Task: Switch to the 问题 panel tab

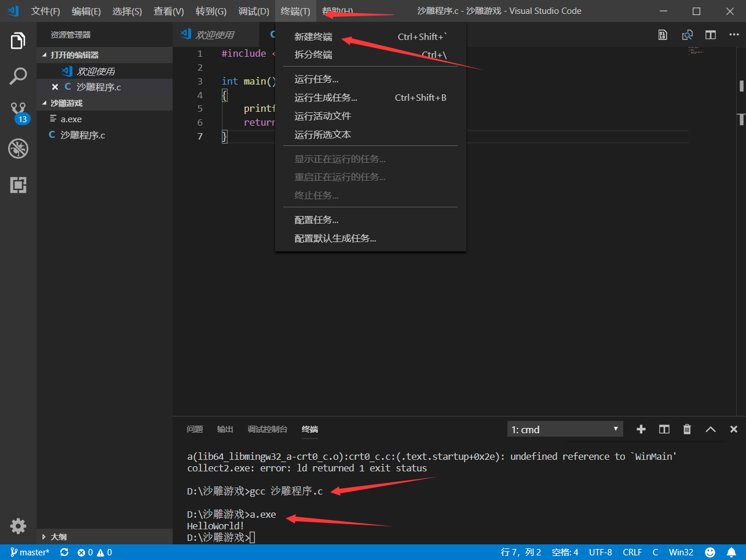Action: [195, 429]
